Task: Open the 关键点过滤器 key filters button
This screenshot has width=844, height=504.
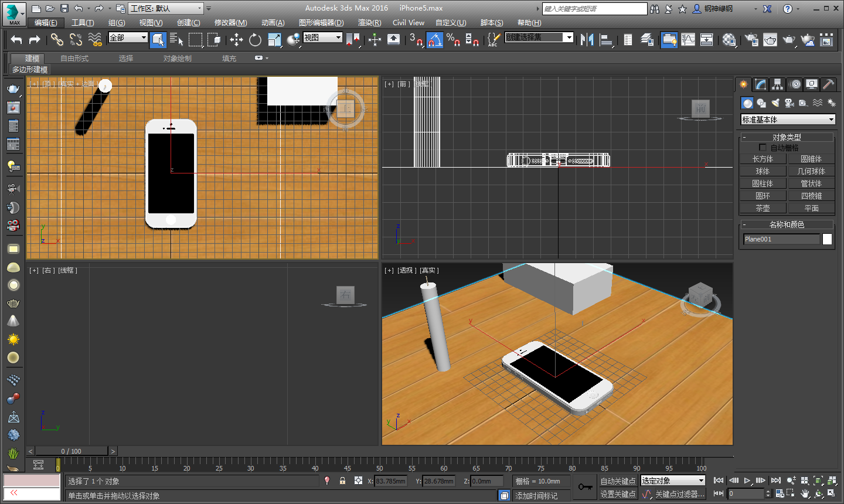Action: 679,494
